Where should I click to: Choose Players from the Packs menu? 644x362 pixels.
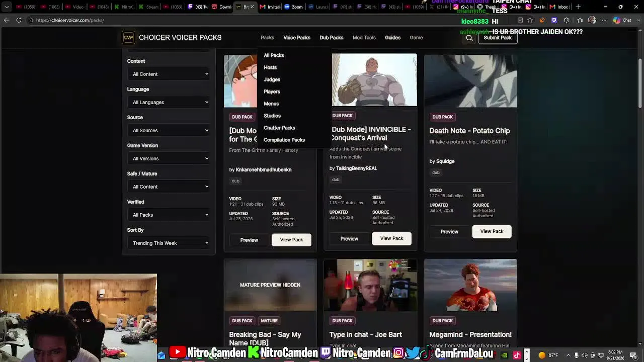[272, 92]
